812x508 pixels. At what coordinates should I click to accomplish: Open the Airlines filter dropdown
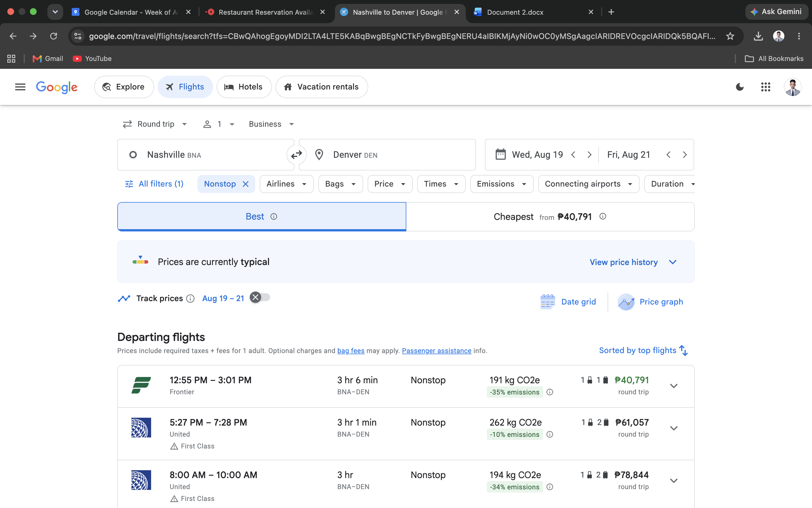coord(286,184)
